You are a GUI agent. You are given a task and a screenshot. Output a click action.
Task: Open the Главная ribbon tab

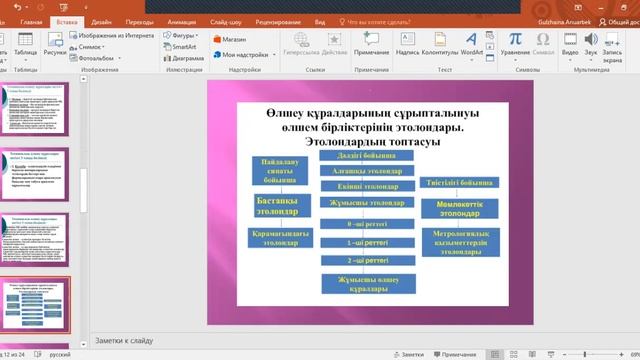(x=31, y=22)
